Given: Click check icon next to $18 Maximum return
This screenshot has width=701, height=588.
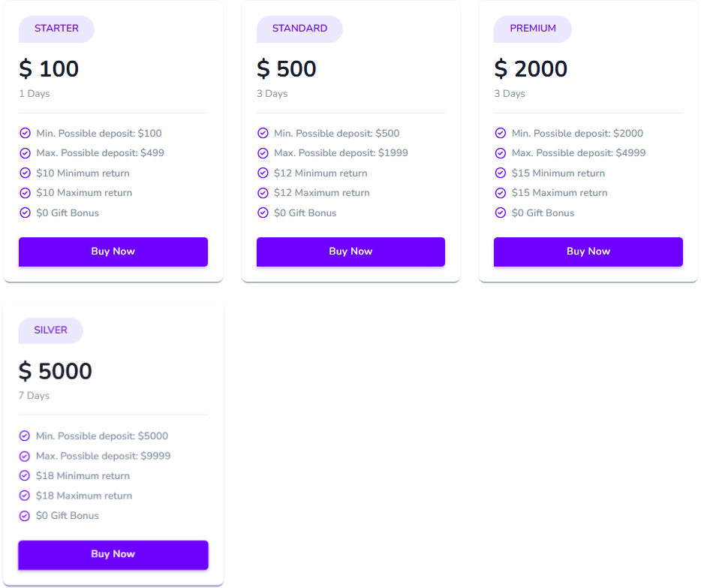Looking at the screenshot, I should click(25, 496).
